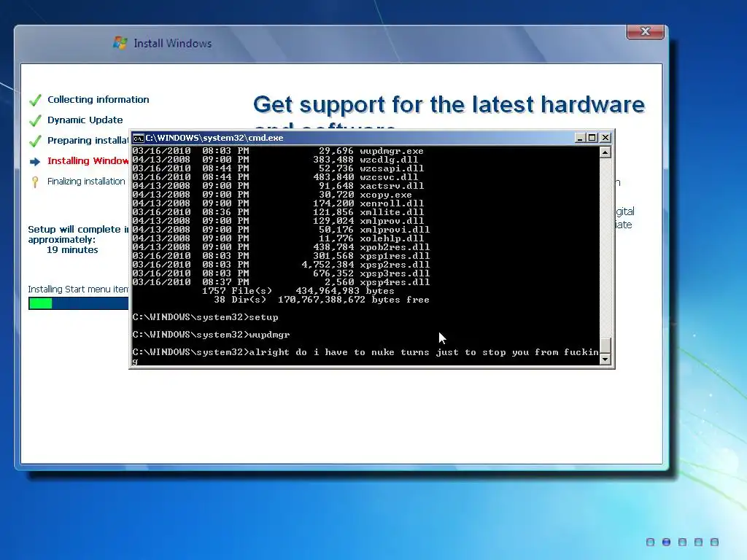Click the Windows flag icon beside Install Windows
Viewport: 747px width, 560px height.
tap(120, 43)
